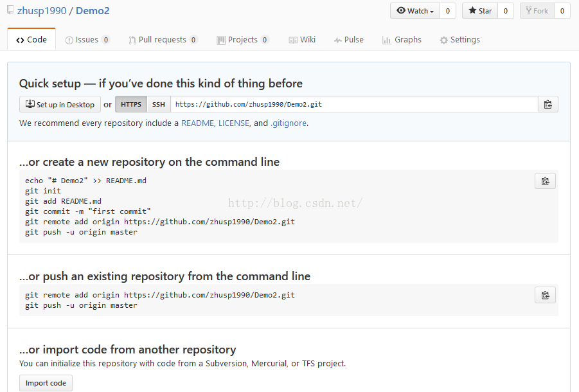This screenshot has width=579, height=392.
Task: Go to the Pull requests tab
Action: (163, 39)
